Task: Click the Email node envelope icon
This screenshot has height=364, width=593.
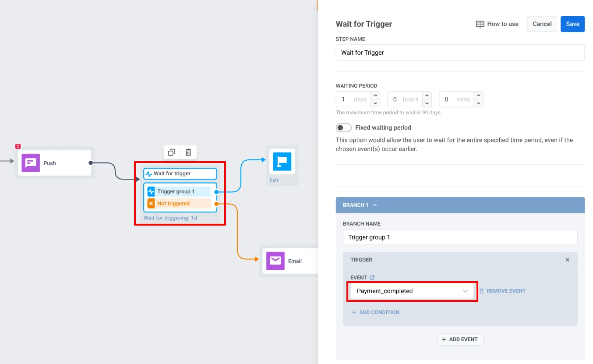Action: pos(275,261)
